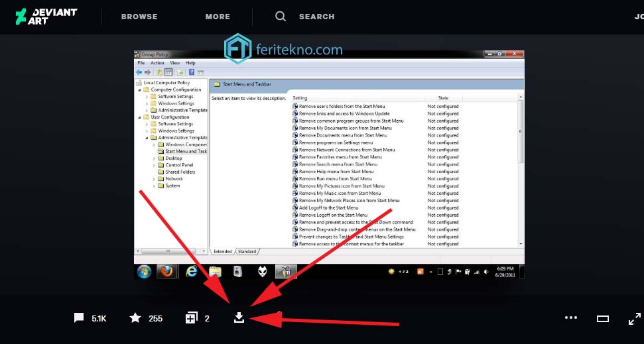The width and height of the screenshot is (644, 344).
Task: Open the search magnifier icon
Action: coord(281,17)
